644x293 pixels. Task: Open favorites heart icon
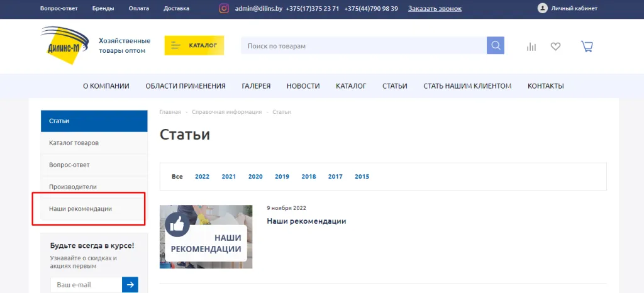point(555,47)
